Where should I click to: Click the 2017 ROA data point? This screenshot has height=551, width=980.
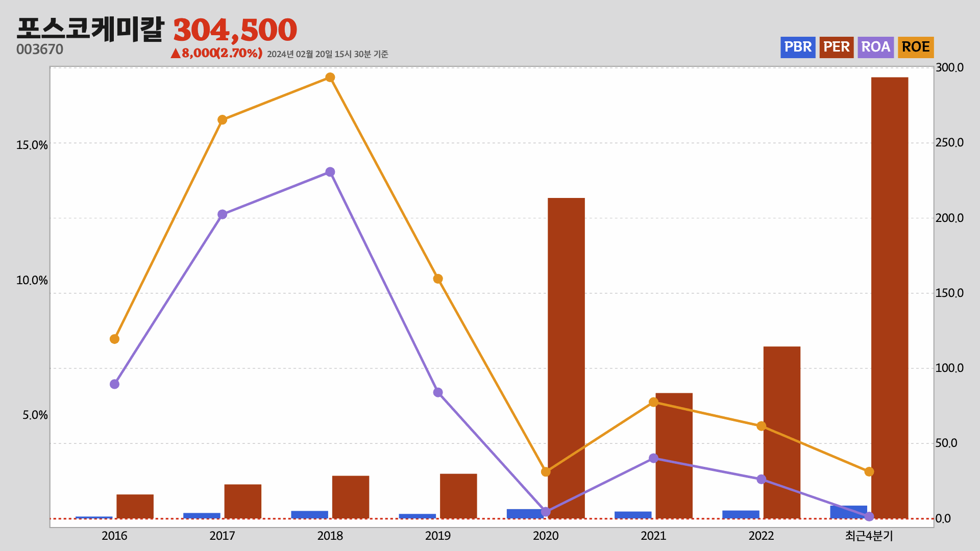[222, 215]
